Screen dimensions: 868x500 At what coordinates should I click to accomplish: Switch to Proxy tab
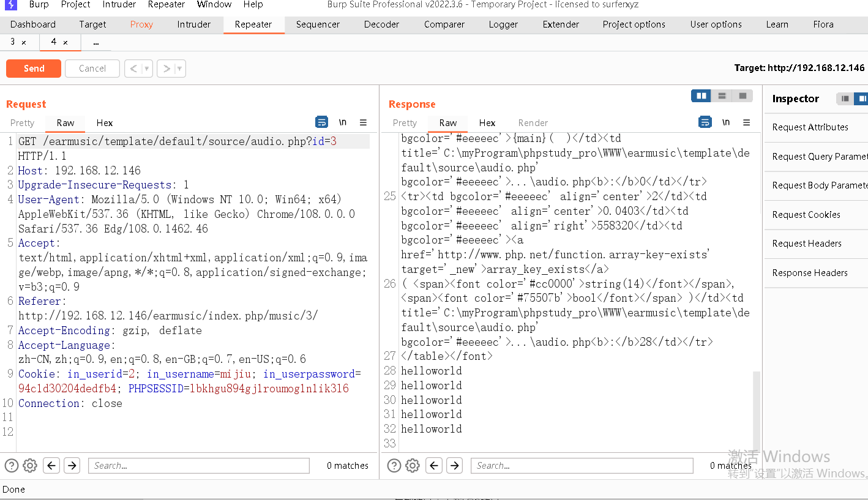point(141,24)
